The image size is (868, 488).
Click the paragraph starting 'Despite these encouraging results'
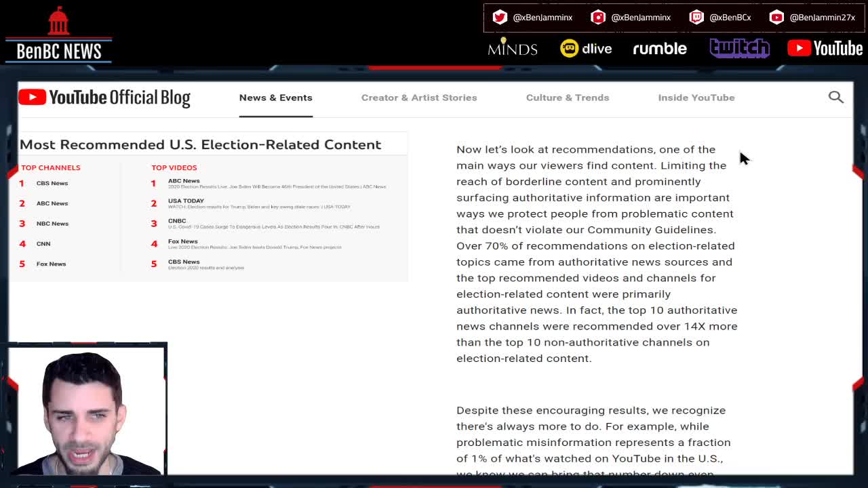pyautogui.click(x=593, y=441)
